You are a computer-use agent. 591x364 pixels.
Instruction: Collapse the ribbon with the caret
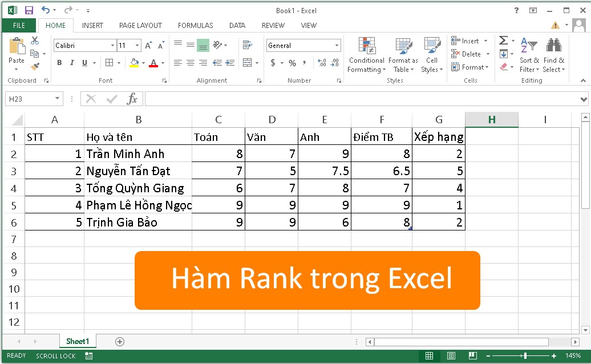(583, 80)
